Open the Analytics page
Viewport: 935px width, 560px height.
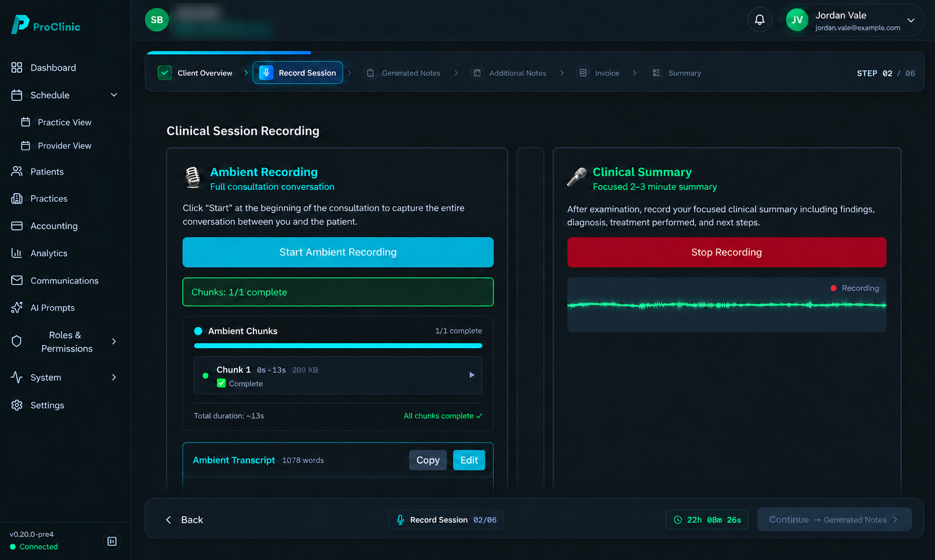48,253
